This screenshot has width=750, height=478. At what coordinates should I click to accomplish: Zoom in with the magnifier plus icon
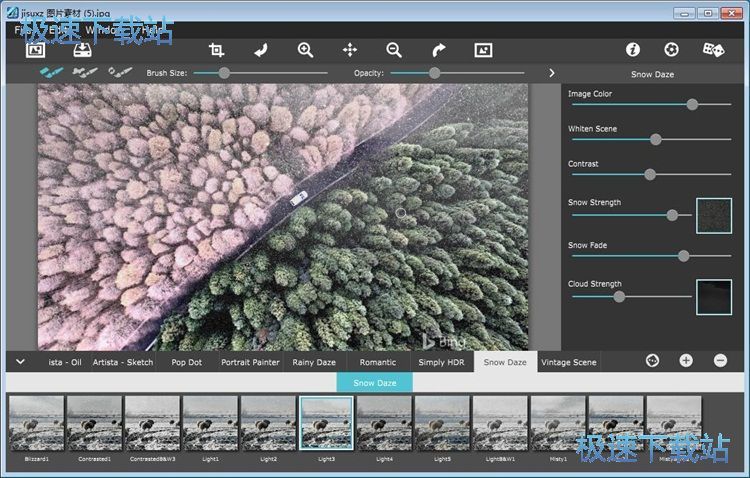(305, 50)
